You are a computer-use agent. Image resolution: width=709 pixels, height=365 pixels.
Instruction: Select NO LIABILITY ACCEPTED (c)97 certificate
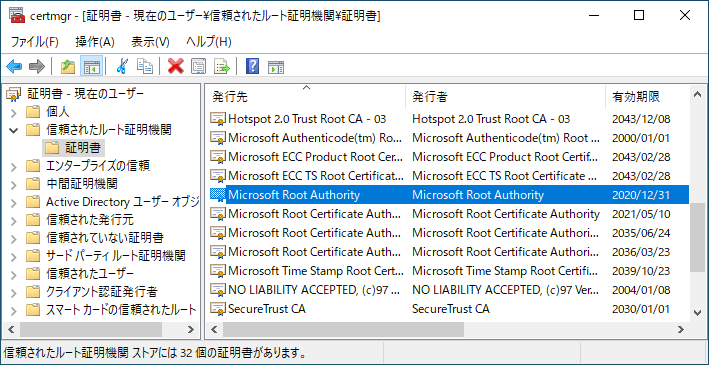point(449,289)
